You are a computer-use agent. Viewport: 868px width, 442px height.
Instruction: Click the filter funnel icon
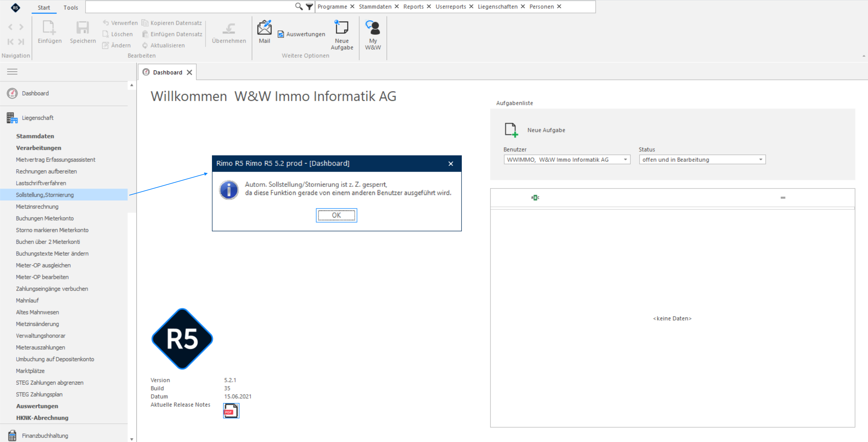point(309,6)
